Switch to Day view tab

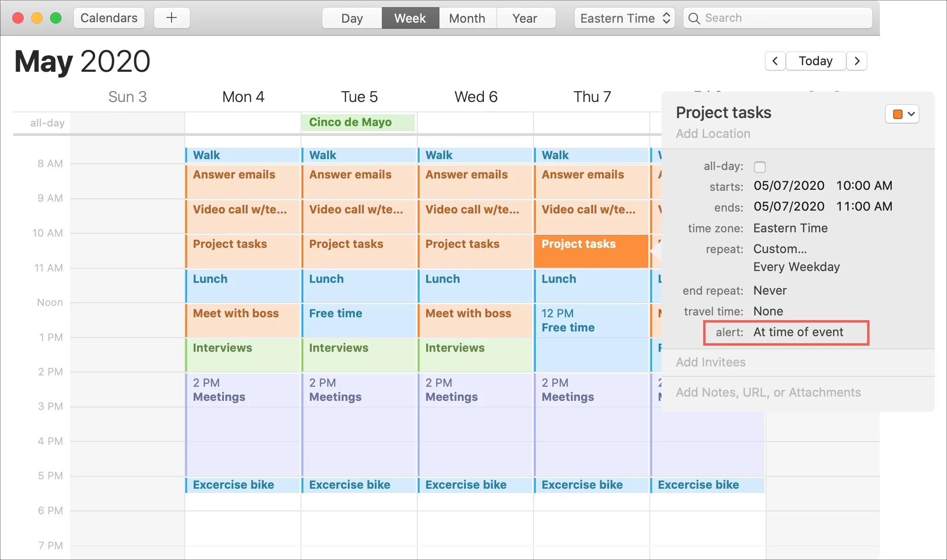click(x=352, y=18)
